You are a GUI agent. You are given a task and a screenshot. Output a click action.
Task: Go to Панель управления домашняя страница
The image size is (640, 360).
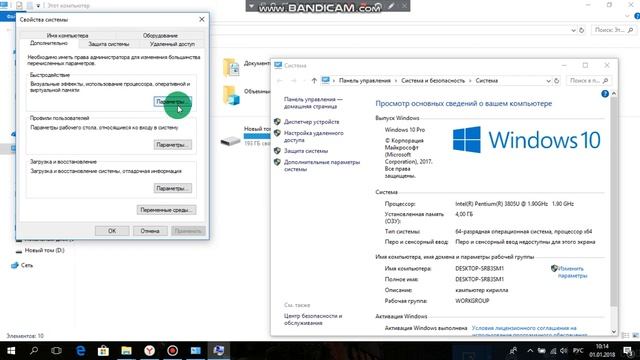(313, 102)
